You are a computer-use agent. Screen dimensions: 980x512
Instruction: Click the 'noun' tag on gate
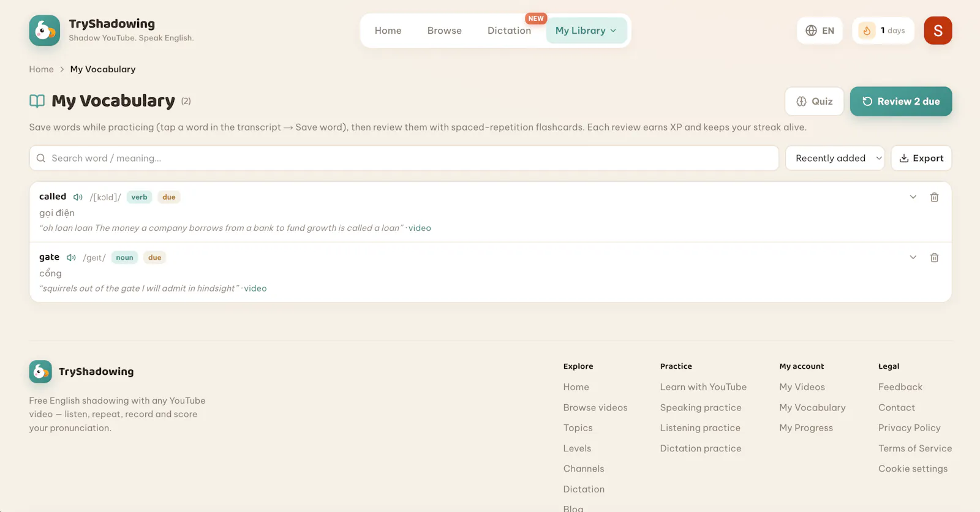124,258
